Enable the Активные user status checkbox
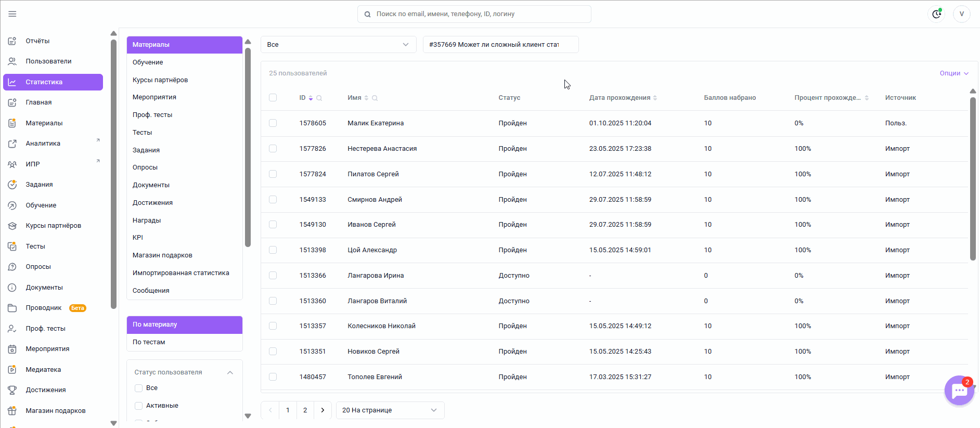 pos(139,406)
